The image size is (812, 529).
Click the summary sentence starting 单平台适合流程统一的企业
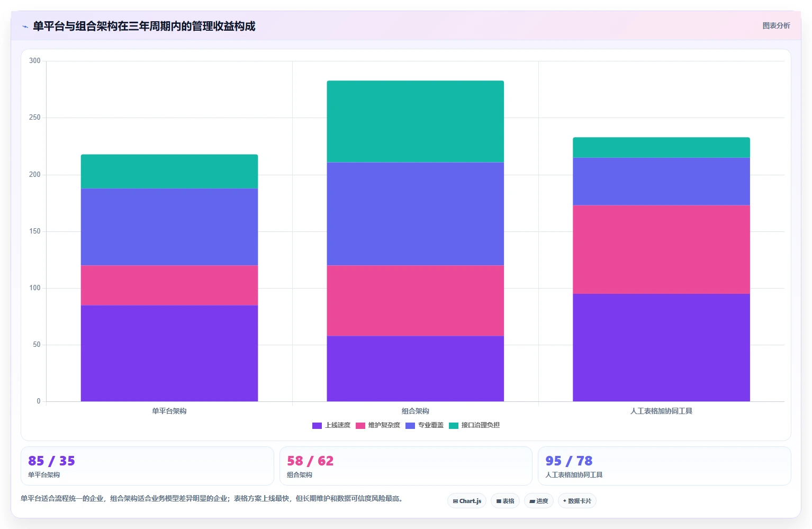[x=212, y=499]
